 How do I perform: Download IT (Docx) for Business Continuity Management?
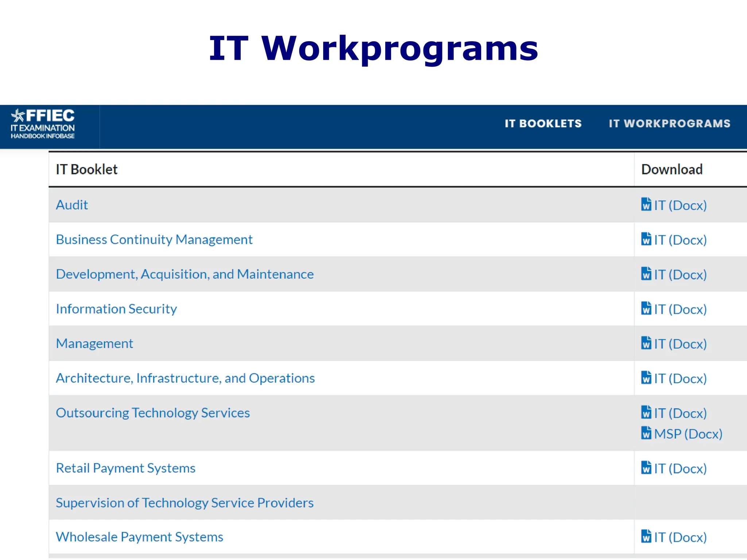click(x=680, y=240)
